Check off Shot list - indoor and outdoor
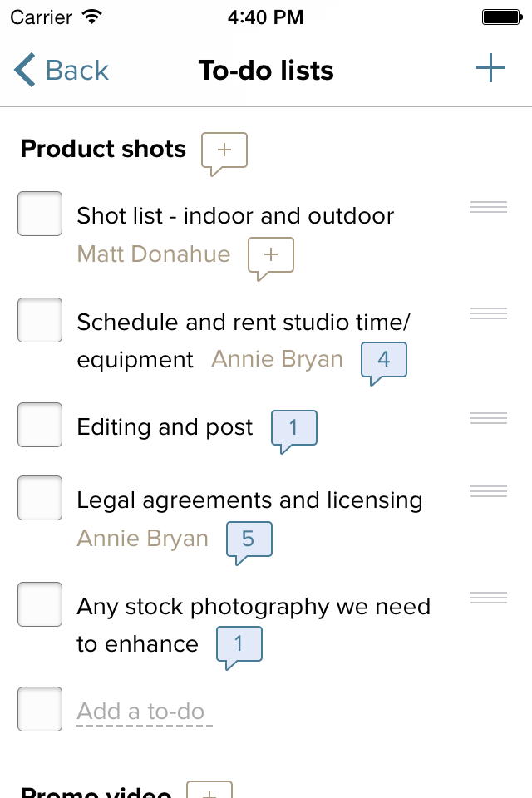The height and width of the screenshot is (798, 532). click(x=40, y=214)
